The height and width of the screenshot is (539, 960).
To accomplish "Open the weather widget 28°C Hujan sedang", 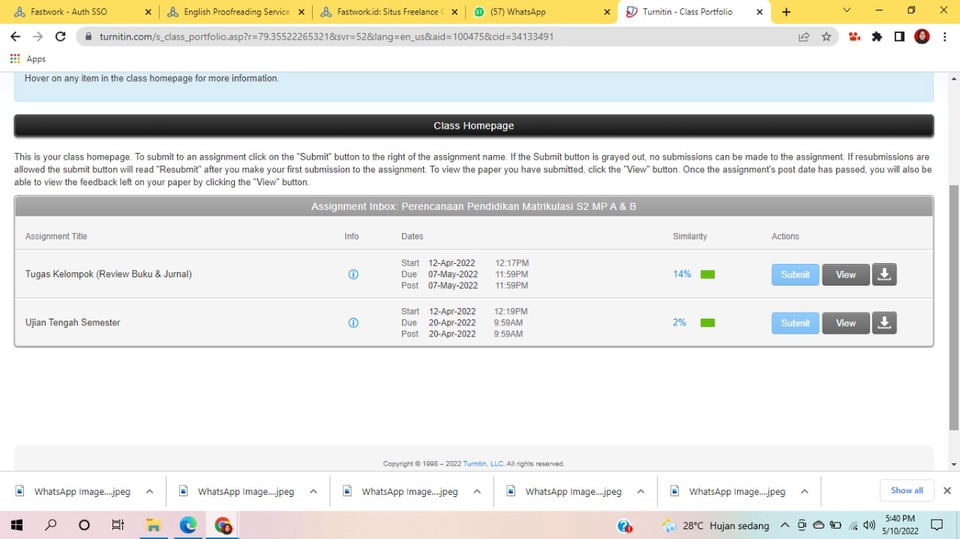I will click(x=716, y=525).
